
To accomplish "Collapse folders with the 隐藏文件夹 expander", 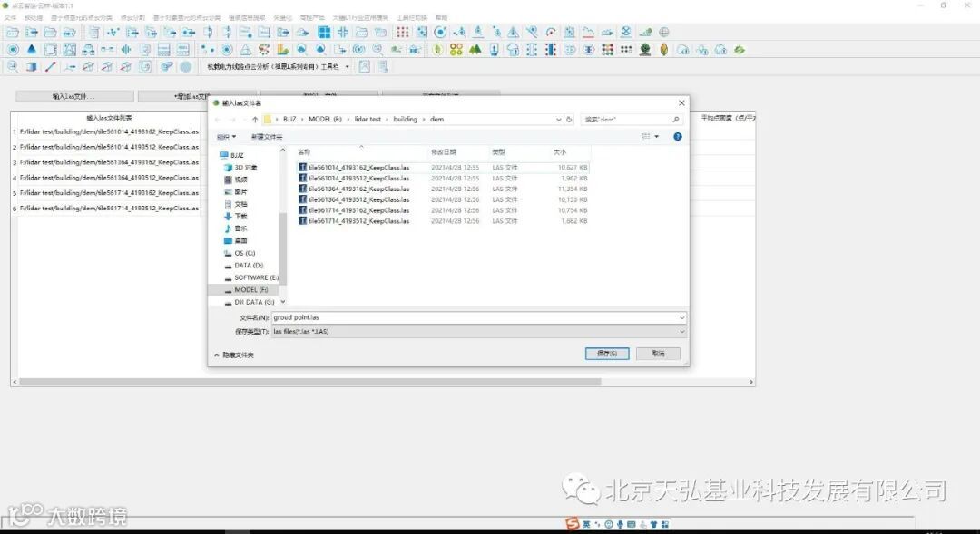I will 234,354.
